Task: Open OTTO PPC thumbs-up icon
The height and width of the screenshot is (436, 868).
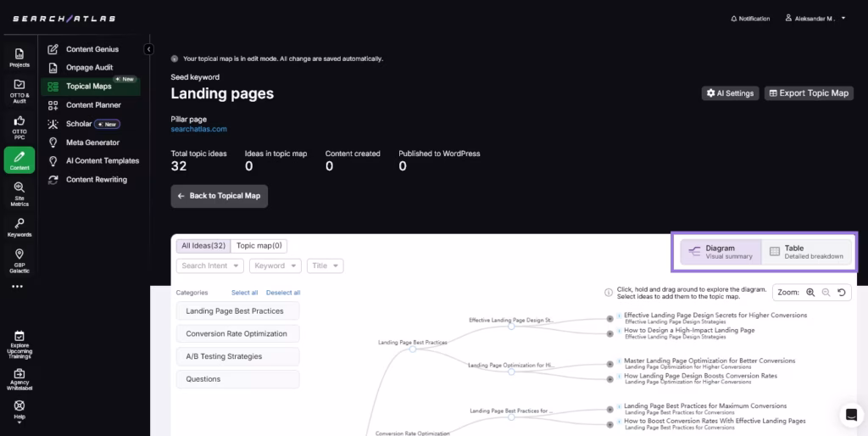Action: 19,125
